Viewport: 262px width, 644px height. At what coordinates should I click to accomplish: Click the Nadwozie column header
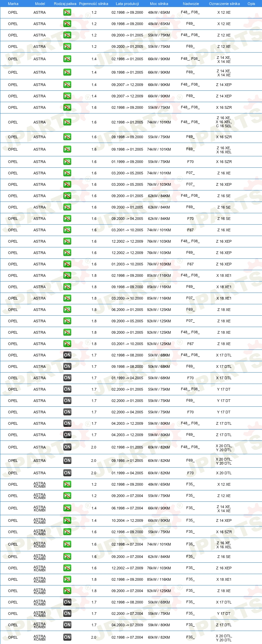coord(191,4)
